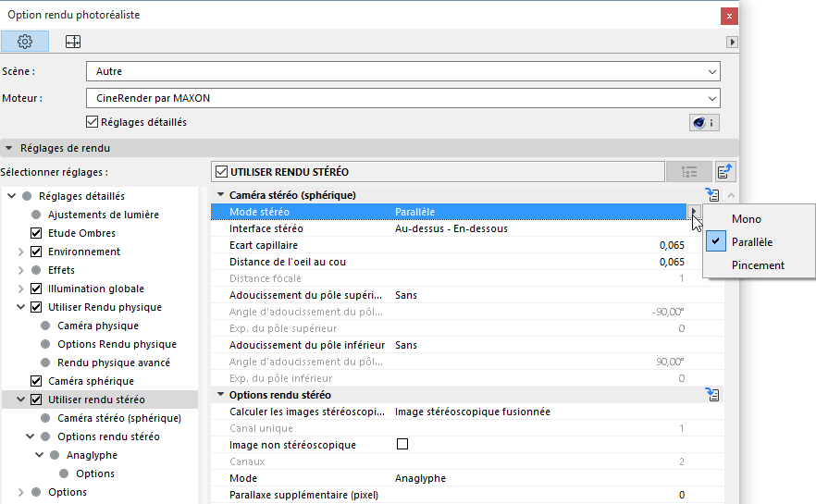Click the preset icon for Caméra stéréo (sphérique)

tap(712, 195)
